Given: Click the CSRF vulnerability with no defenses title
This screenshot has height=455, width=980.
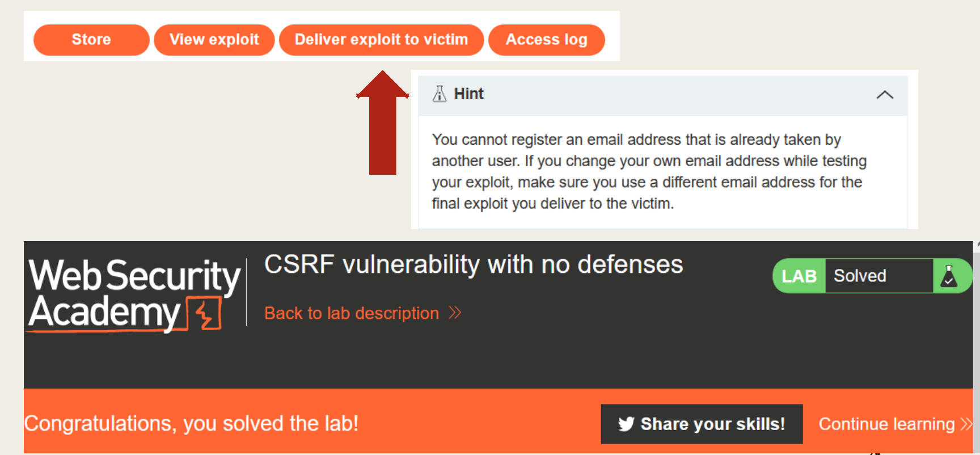Looking at the screenshot, I should click(x=474, y=265).
